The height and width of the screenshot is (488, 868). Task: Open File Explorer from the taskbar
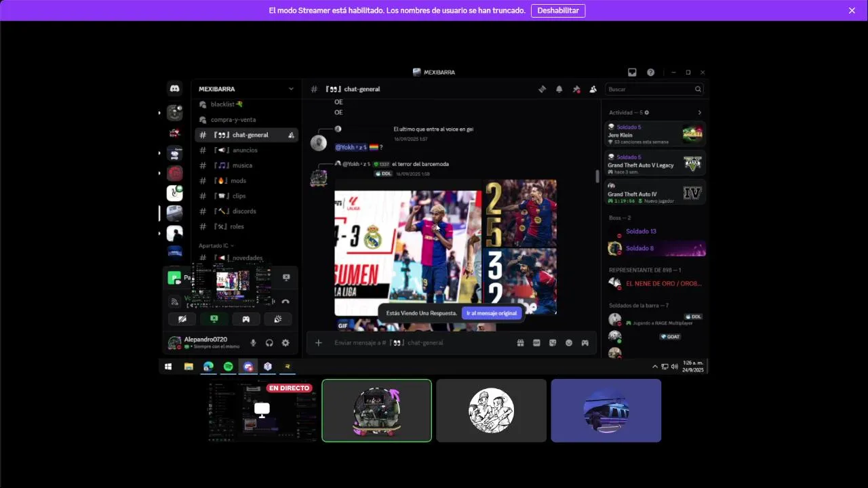pos(189,367)
